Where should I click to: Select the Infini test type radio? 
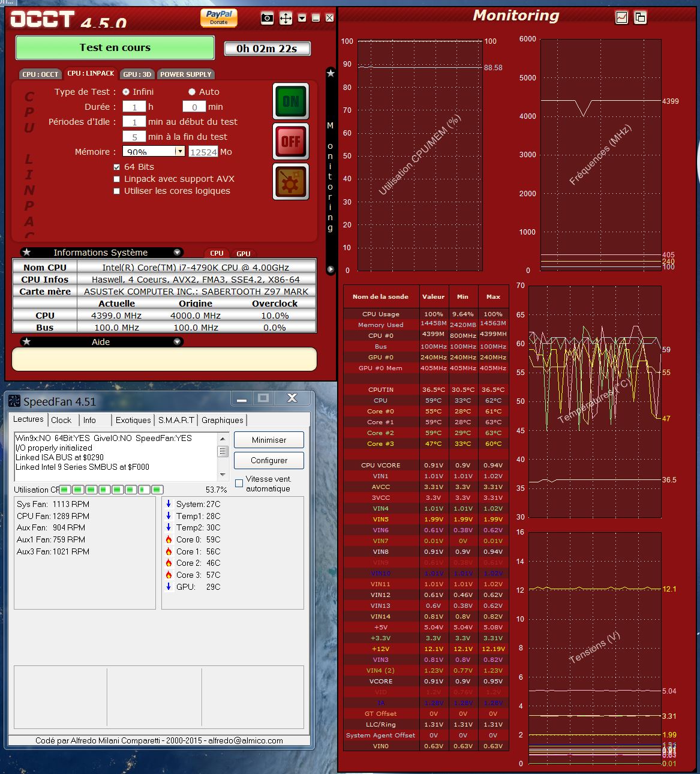coord(126,92)
